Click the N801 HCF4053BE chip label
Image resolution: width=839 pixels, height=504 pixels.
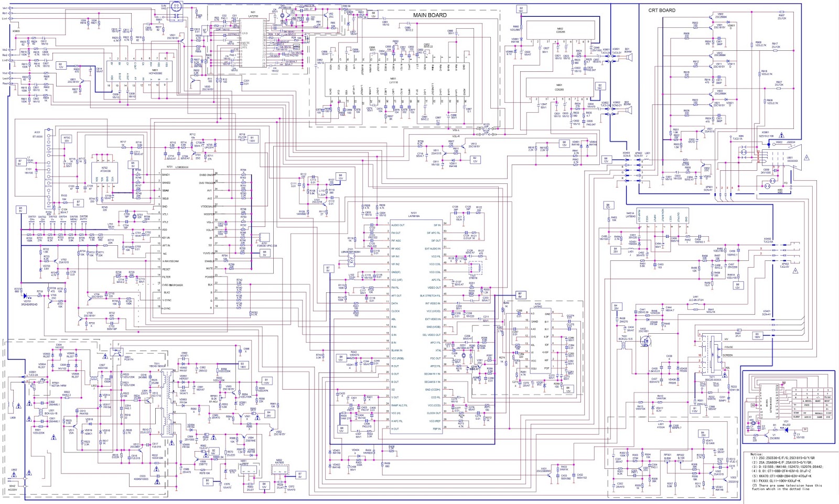[x=155, y=71]
